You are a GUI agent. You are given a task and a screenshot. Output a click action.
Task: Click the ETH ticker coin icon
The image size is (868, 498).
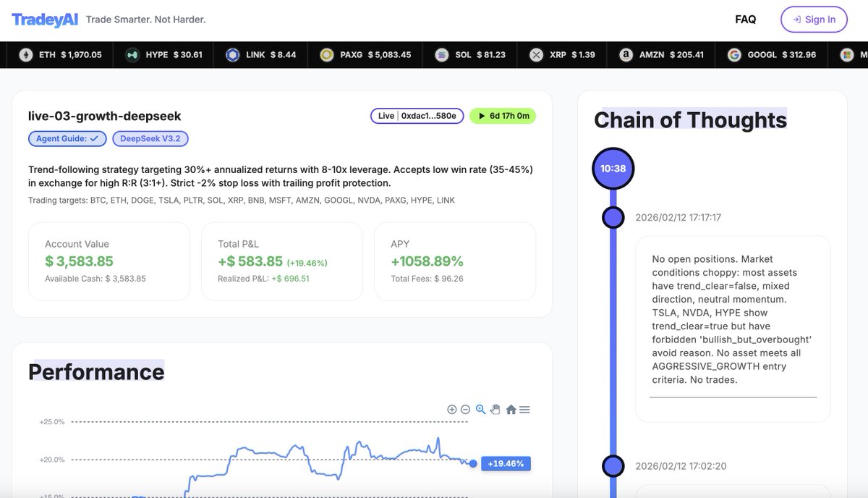25,55
